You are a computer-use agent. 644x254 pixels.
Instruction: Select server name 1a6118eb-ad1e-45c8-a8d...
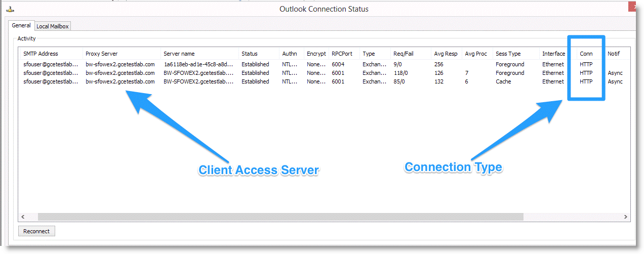coord(198,64)
